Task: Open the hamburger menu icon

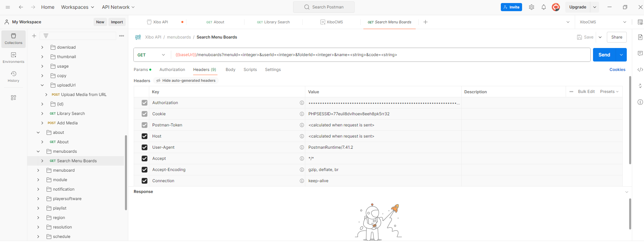Action: coord(8,7)
